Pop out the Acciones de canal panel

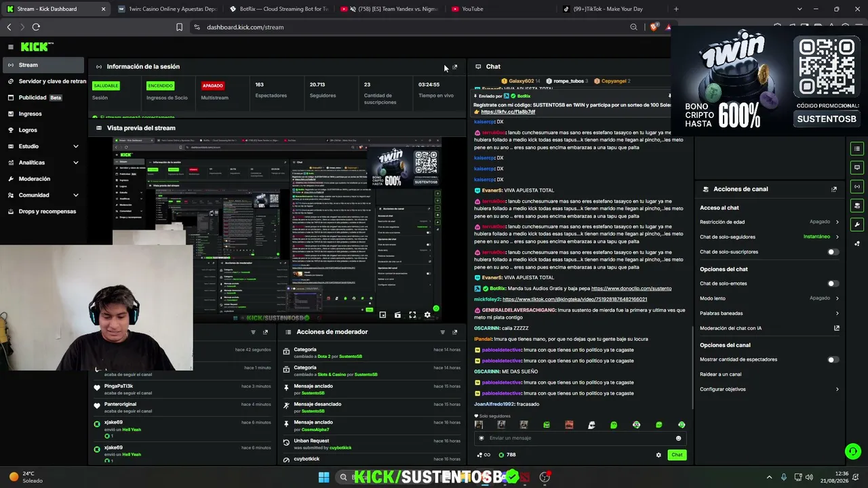834,189
